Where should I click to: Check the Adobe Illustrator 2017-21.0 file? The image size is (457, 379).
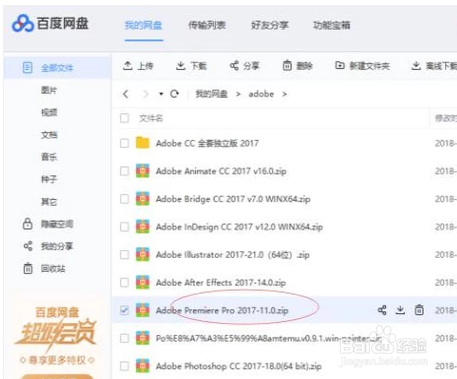point(124,255)
